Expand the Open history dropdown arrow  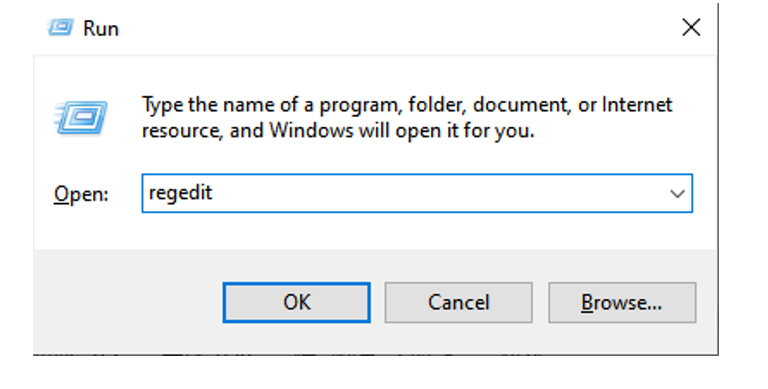coord(677,194)
